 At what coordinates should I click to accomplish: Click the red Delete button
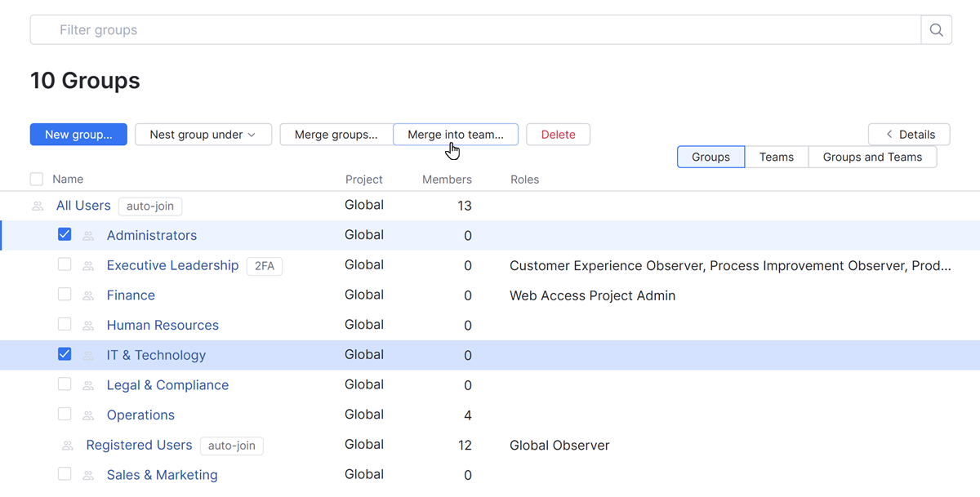[x=558, y=135]
